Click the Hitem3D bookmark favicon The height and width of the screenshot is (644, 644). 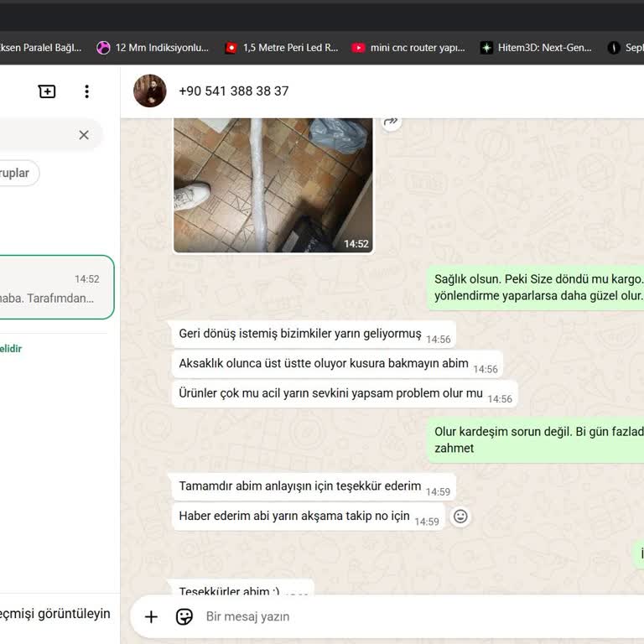486,48
